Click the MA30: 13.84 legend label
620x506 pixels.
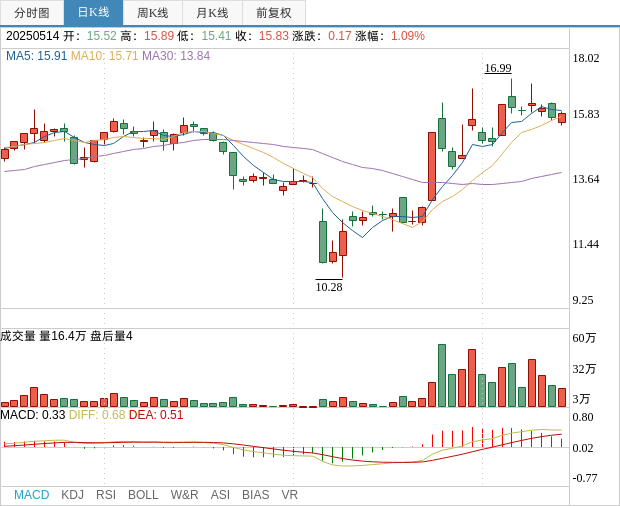(176, 56)
